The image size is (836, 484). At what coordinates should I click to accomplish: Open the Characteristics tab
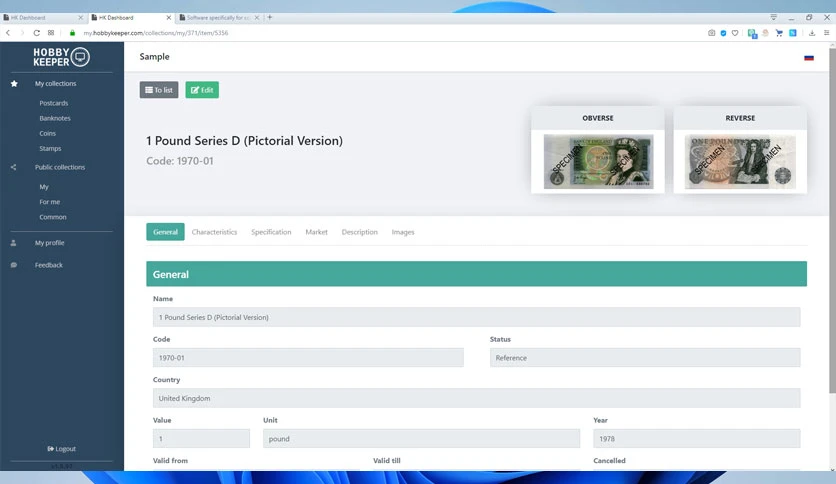[x=214, y=232]
